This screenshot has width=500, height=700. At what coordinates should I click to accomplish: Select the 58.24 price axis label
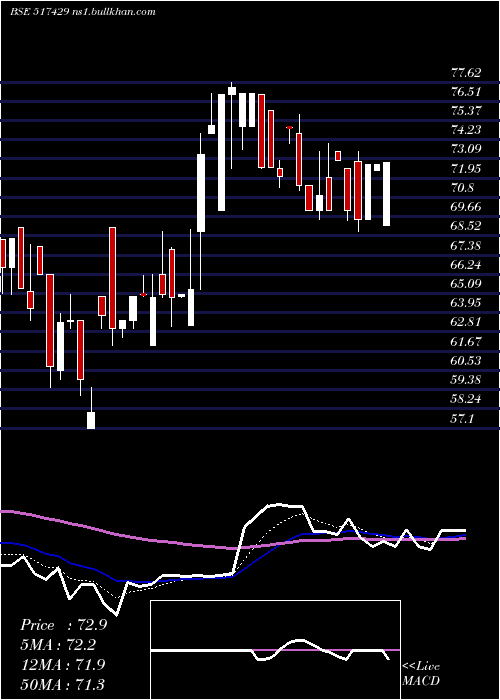click(x=466, y=399)
